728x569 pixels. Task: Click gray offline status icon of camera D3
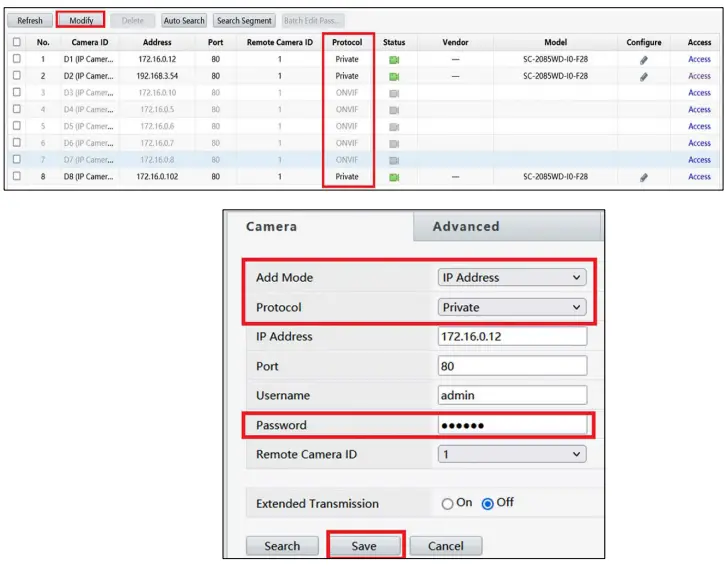pos(394,93)
